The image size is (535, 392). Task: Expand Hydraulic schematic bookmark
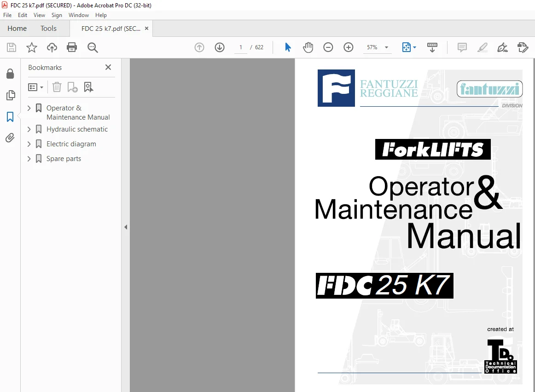[x=29, y=129]
